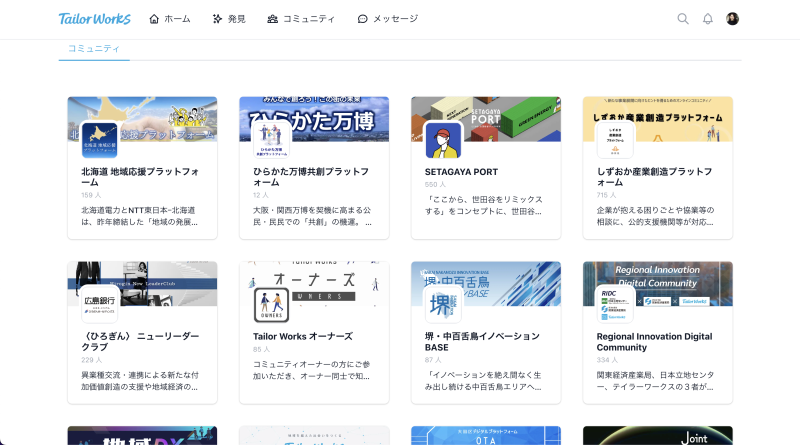The image size is (800, 445).
Task: Click the 334 人 member count
Action: pos(607,360)
